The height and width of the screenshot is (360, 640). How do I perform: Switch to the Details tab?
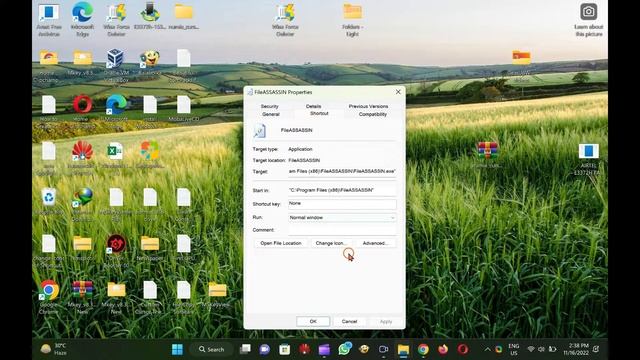click(313, 106)
